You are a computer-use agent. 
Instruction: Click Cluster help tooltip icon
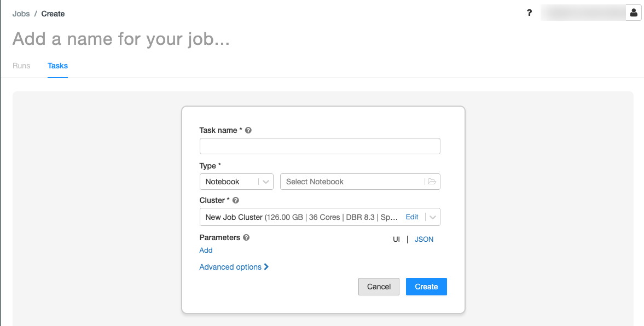click(236, 200)
